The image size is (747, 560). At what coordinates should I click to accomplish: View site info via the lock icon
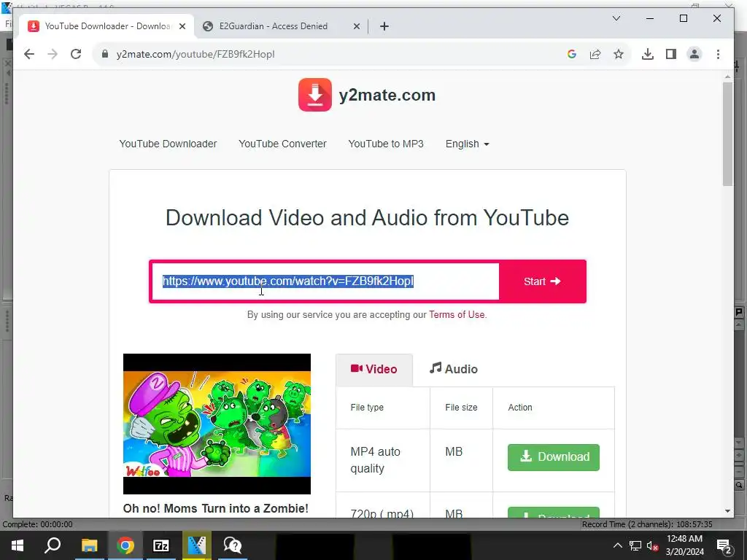[x=105, y=54]
